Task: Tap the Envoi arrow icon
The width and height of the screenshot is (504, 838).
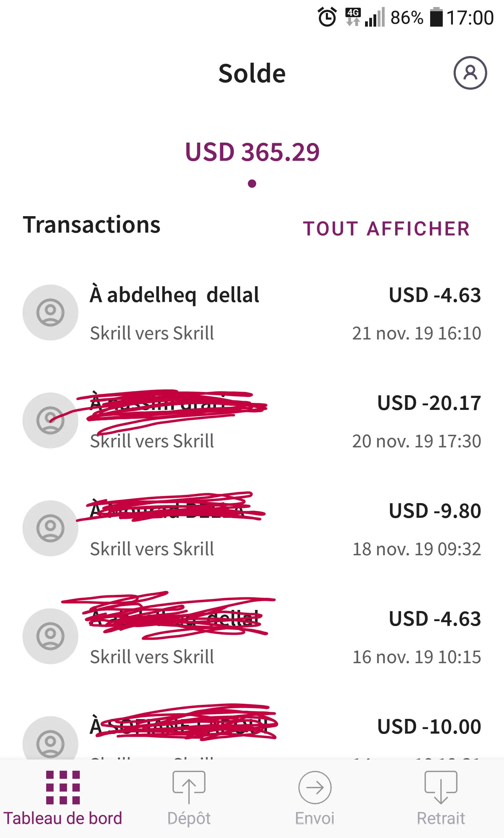Action: [x=315, y=788]
